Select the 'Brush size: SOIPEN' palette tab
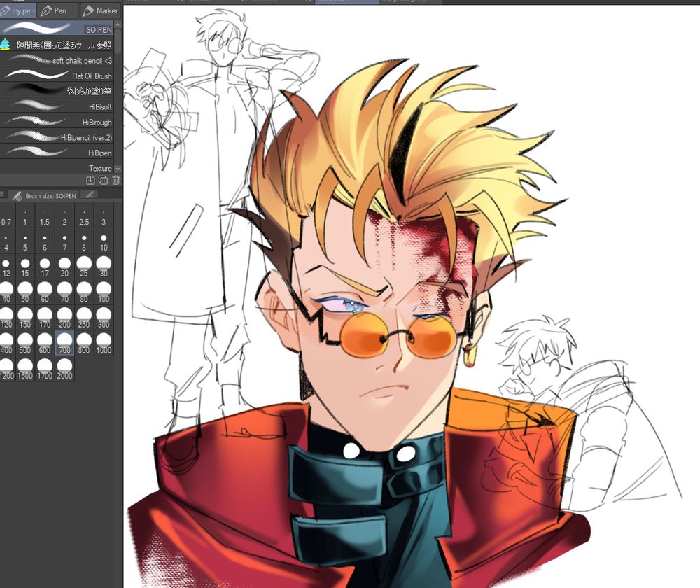Screen dimensions: 700x588 [x=45, y=195]
